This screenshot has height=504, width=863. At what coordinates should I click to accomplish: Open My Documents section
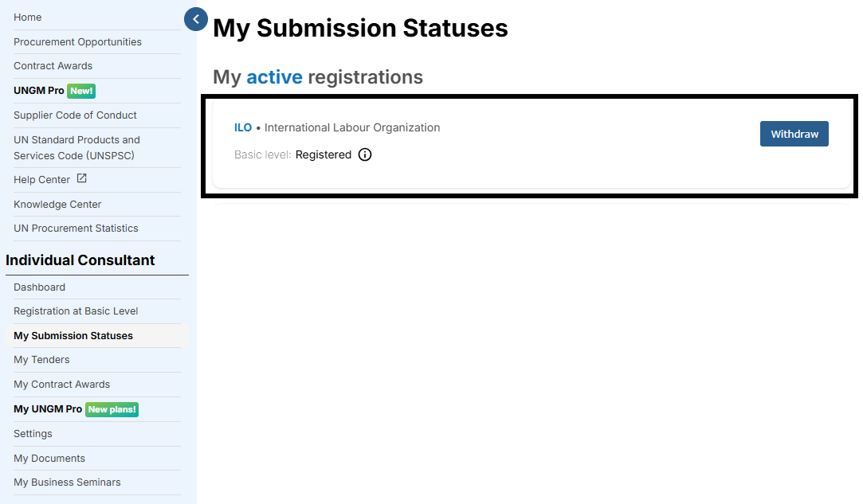click(x=49, y=459)
